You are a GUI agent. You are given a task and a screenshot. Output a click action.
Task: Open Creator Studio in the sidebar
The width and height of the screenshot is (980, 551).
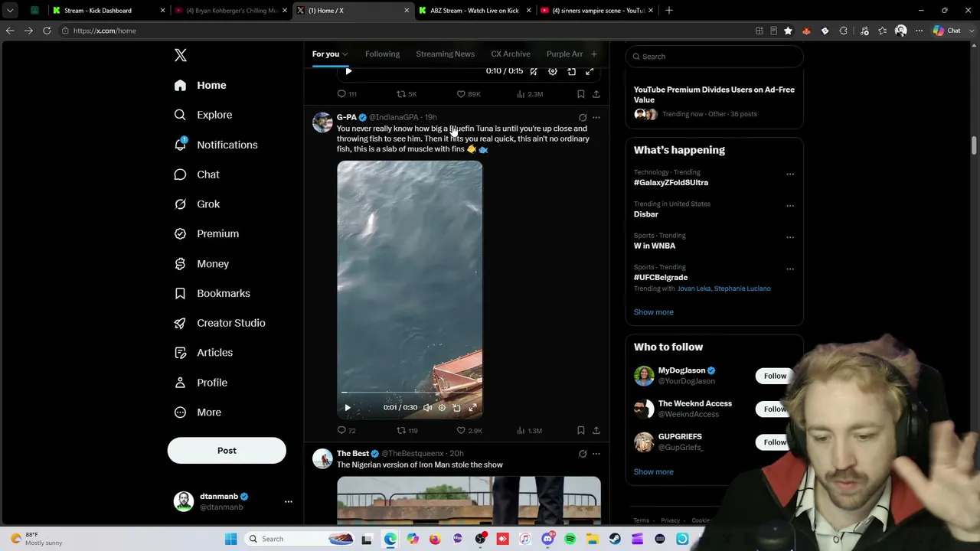[220, 323]
